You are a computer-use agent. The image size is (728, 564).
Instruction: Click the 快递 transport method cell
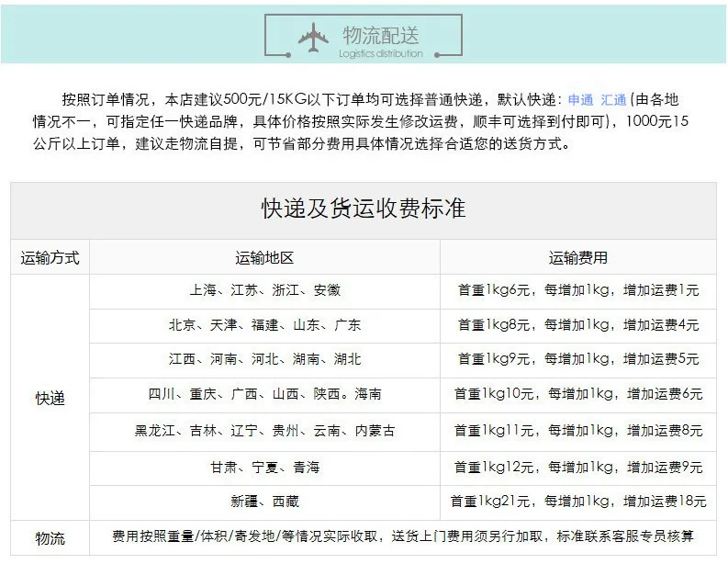pyautogui.click(x=50, y=398)
